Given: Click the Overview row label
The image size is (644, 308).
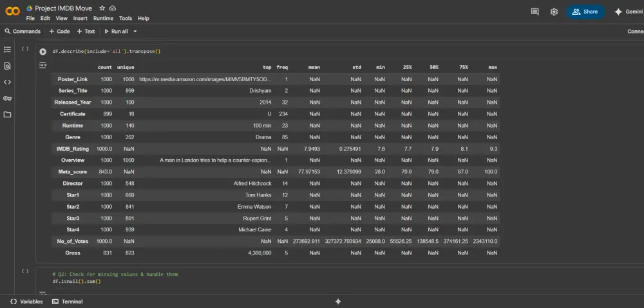Looking at the screenshot, I should pos(73,160).
